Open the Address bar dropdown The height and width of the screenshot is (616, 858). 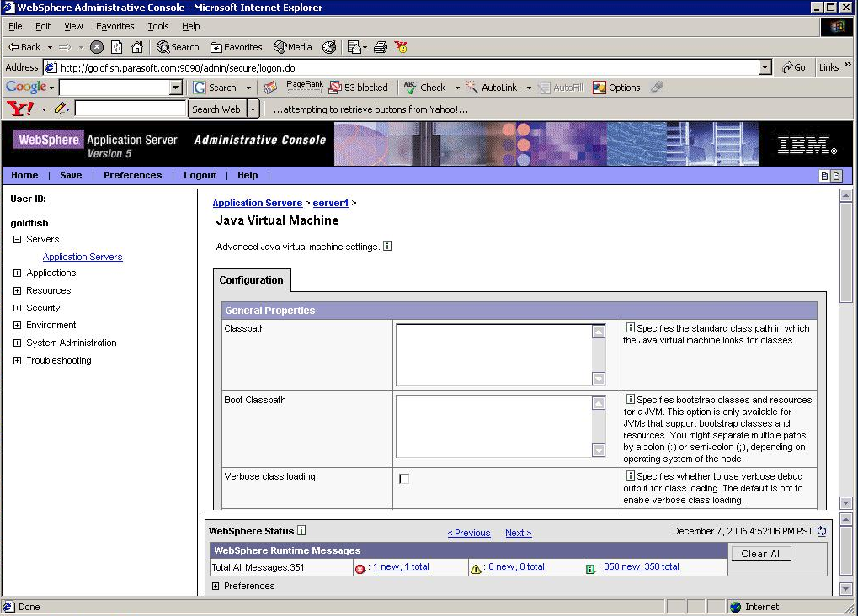point(765,67)
